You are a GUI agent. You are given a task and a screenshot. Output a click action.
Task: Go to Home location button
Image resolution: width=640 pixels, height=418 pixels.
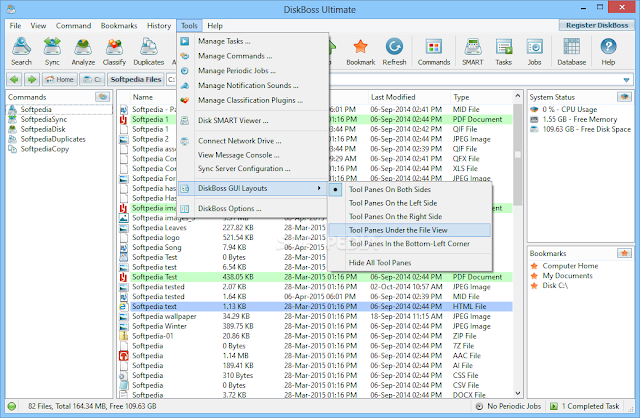pos(60,79)
